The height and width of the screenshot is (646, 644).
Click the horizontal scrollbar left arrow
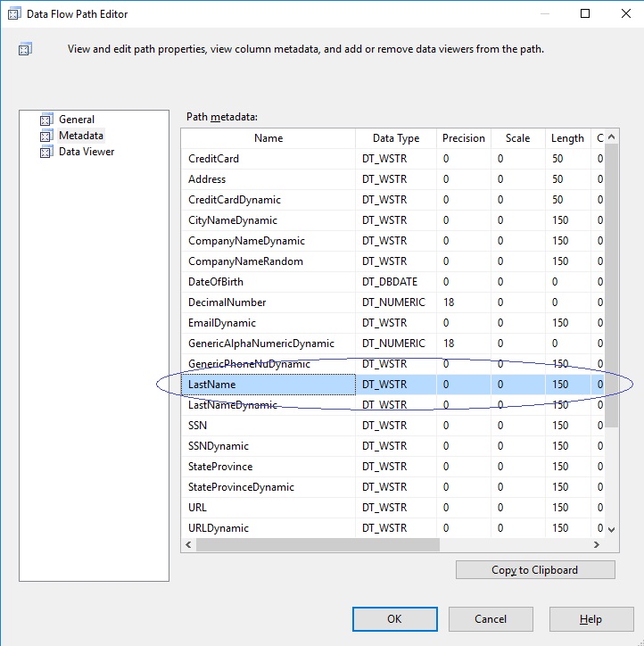tap(188, 544)
